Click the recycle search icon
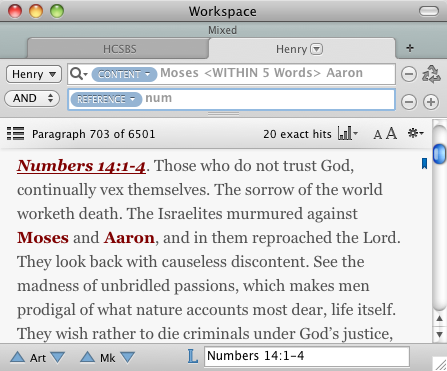 pyautogui.click(x=431, y=74)
